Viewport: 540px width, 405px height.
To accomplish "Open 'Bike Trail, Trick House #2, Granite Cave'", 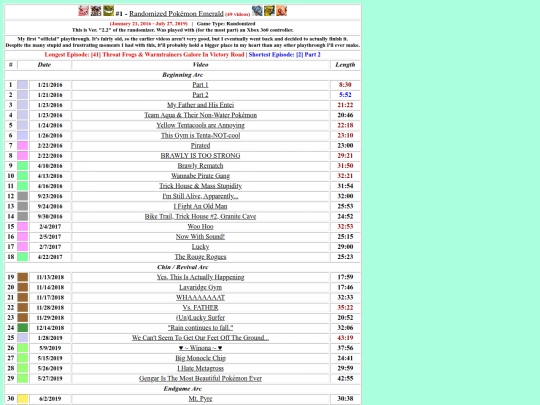I will pyautogui.click(x=200, y=216).
